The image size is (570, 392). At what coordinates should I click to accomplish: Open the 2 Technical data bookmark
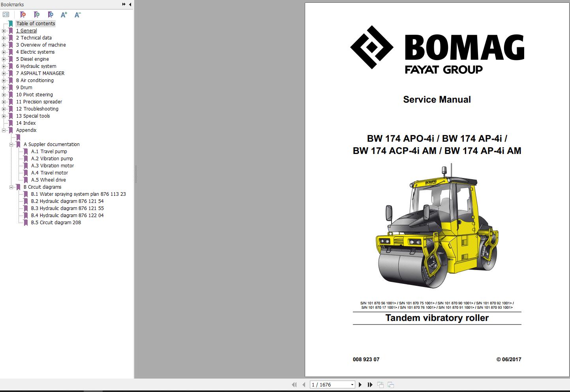tap(34, 38)
